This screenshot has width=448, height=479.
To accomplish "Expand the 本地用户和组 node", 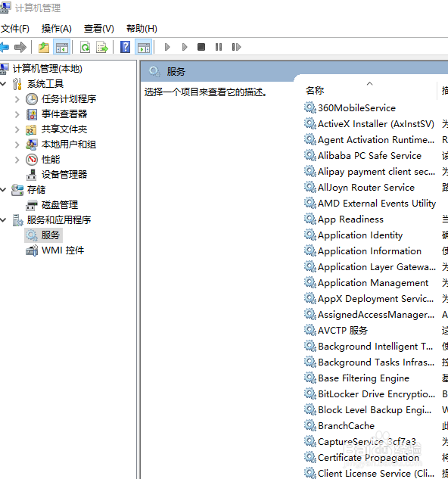I will [17, 145].
